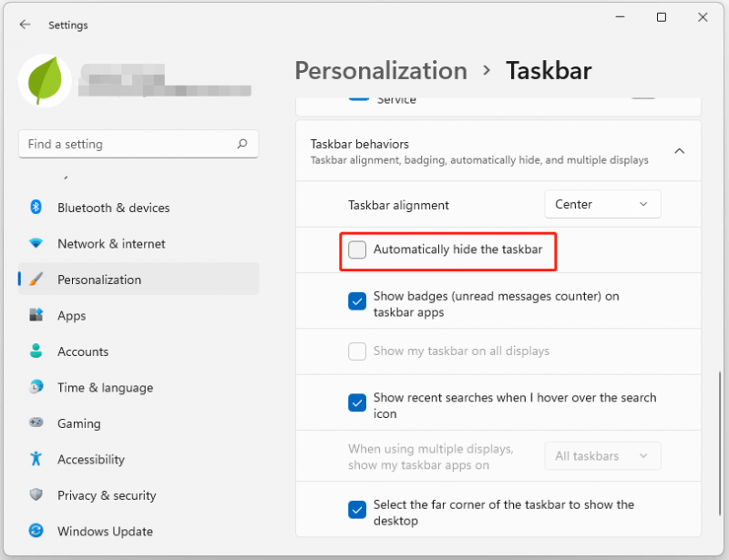Click the Accounts person icon
The image size is (729, 560).
coord(36,351)
